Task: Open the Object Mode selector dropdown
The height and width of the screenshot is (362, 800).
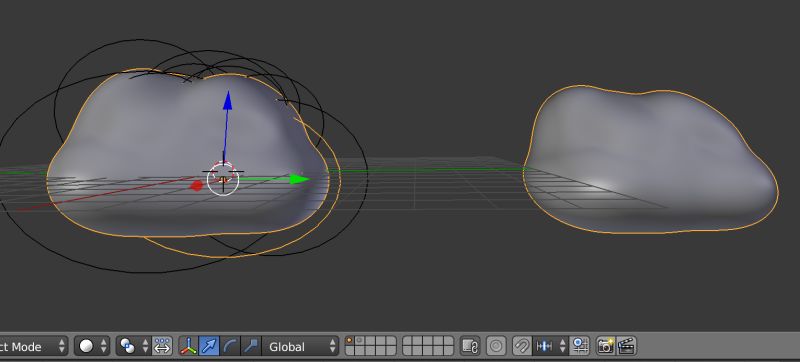Action: point(33,347)
